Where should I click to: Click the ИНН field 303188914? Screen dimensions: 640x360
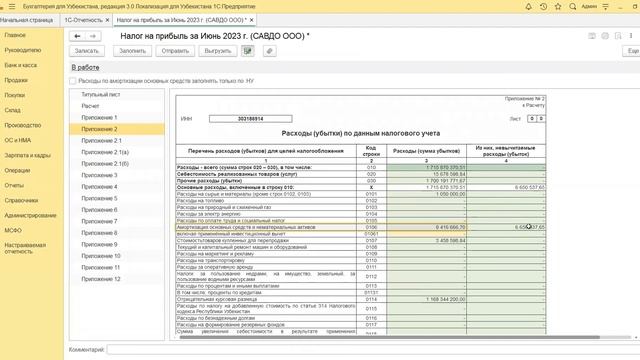click(251, 119)
